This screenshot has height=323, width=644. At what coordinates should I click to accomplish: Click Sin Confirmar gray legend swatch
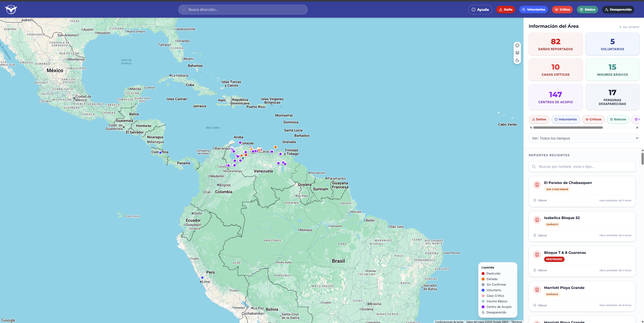pos(483,285)
